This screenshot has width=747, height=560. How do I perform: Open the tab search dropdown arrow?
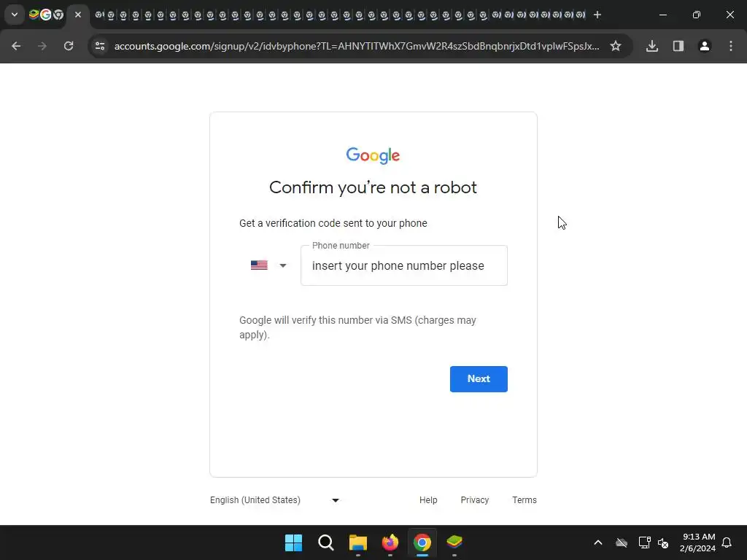coord(15,15)
